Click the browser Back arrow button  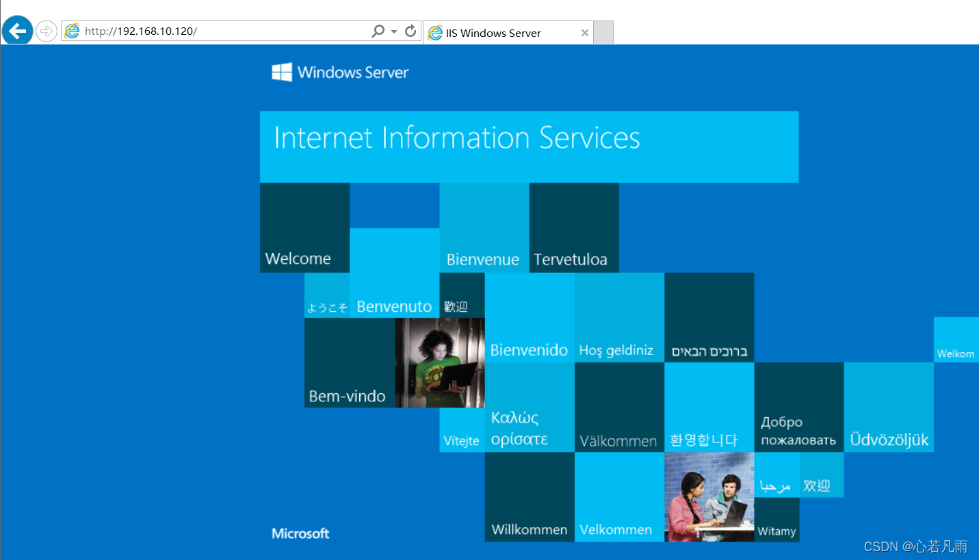tap(17, 31)
